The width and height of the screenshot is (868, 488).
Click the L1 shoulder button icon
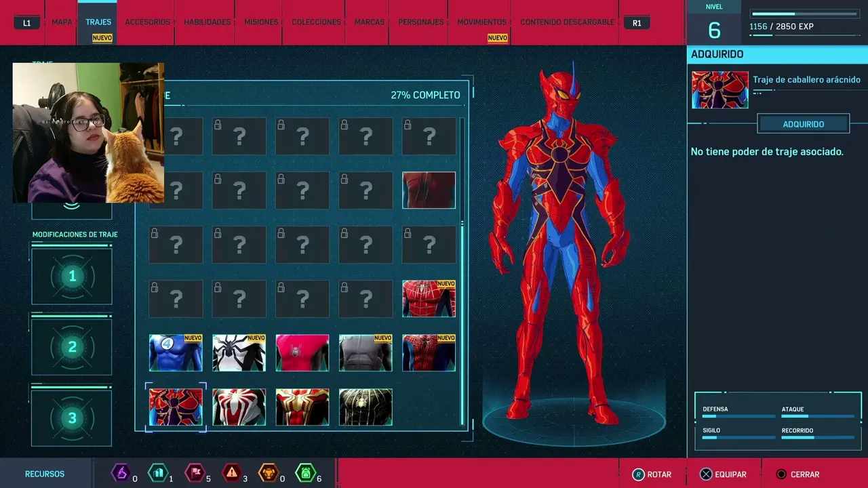[x=27, y=22]
